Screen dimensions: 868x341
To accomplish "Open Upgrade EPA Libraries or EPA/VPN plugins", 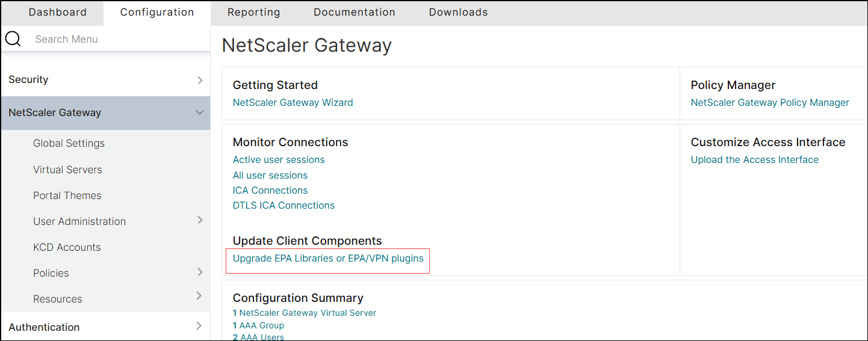I will coord(328,259).
